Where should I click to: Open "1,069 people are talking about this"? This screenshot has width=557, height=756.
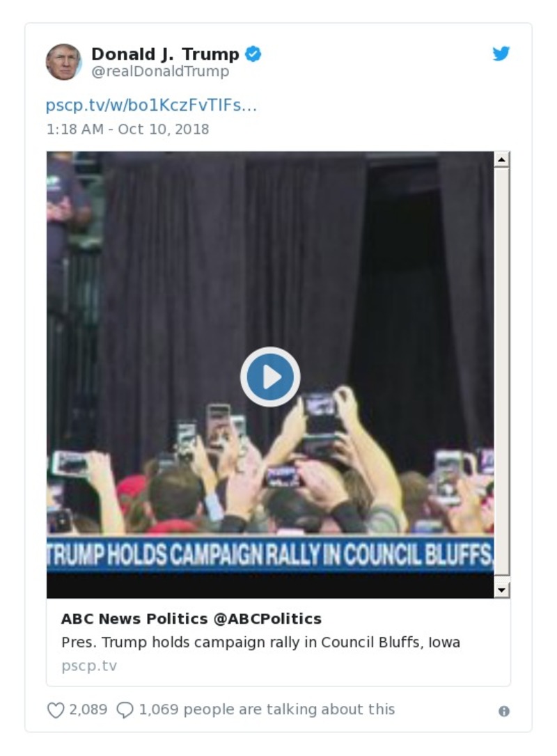pyautogui.click(x=267, y=709)
